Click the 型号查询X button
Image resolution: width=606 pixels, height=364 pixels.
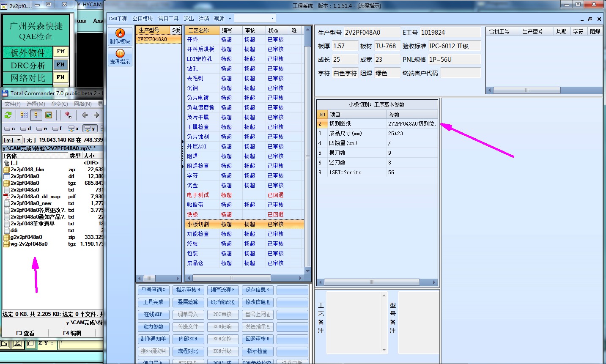[x=154, y=290]
